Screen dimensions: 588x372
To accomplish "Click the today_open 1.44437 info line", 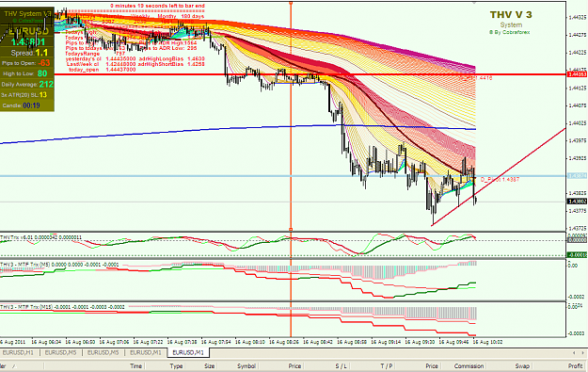I will 102,70.
